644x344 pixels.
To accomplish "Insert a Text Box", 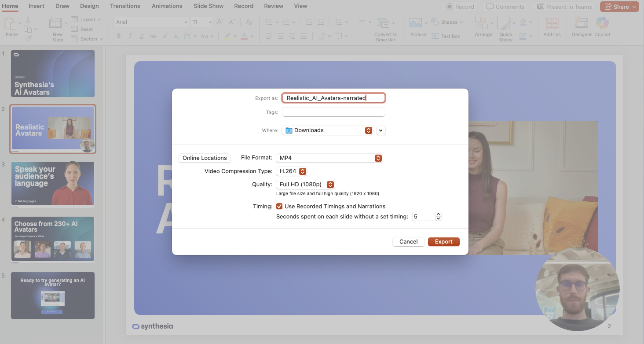I will click(x=446, y=36).
